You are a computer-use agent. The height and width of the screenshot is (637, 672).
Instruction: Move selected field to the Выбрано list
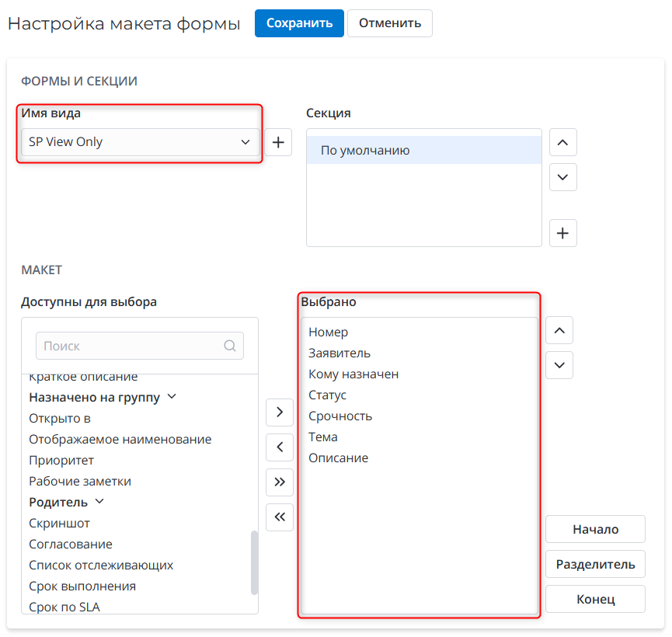tap(280, 412)
